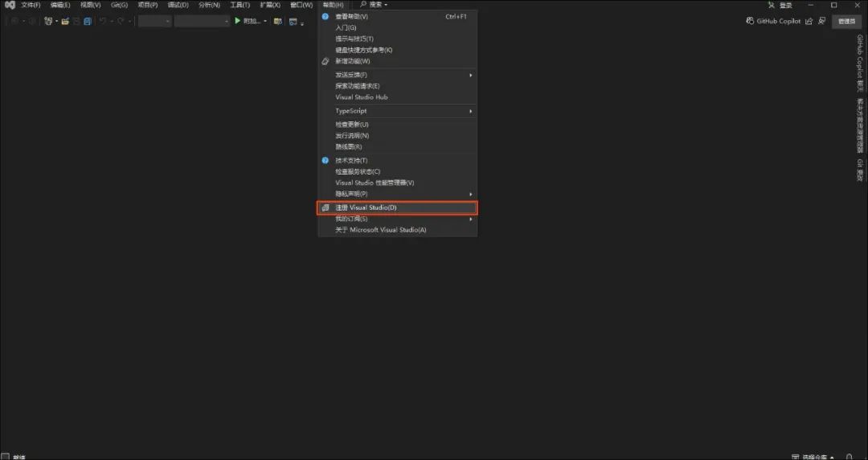The height and width of the screenshot is (460, 868).
Task: Click the GitHub Copilot icon
Action: tap(750, 21)
